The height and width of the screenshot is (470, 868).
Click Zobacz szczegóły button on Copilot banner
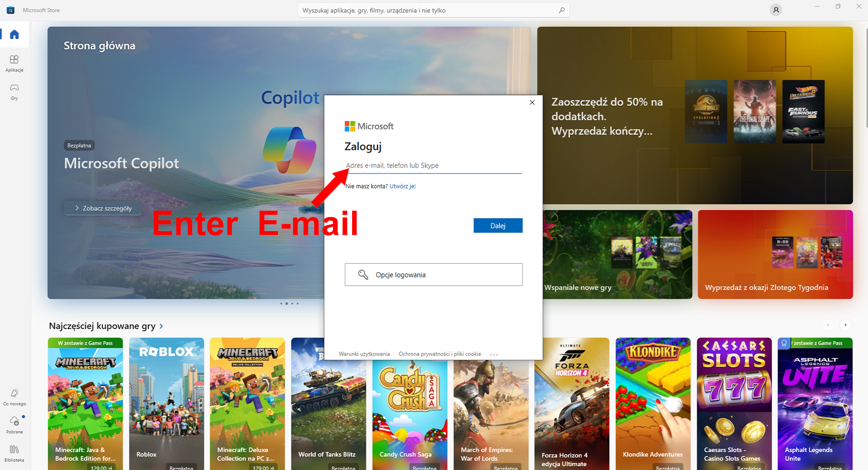pyautogui.click(x=103, y=208)
